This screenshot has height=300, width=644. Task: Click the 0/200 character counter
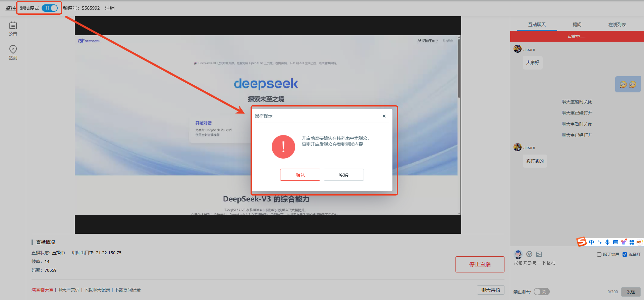tap(612, 292)
